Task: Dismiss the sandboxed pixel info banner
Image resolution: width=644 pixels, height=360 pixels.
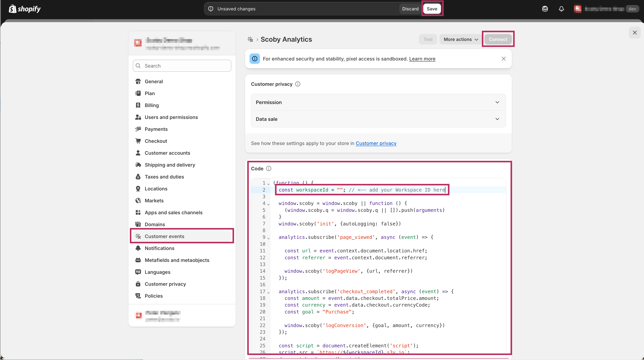Action: click(503, 59)
